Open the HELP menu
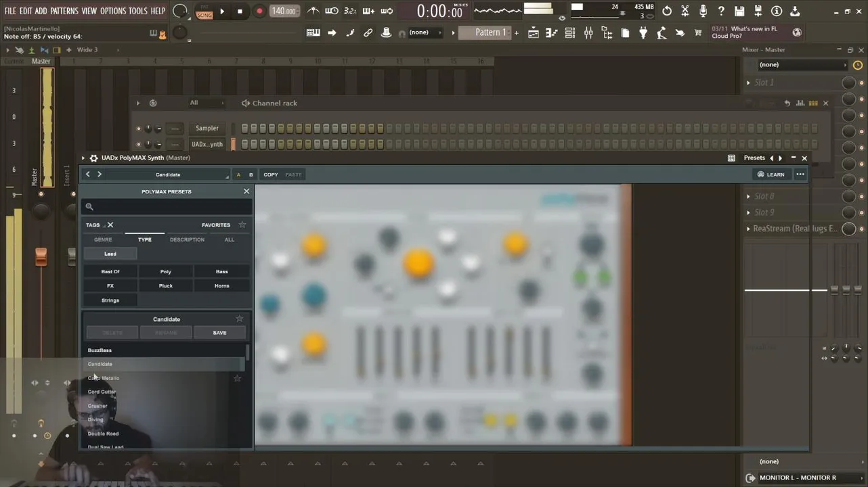The image size is (868, 487). (x=158, y=11)
